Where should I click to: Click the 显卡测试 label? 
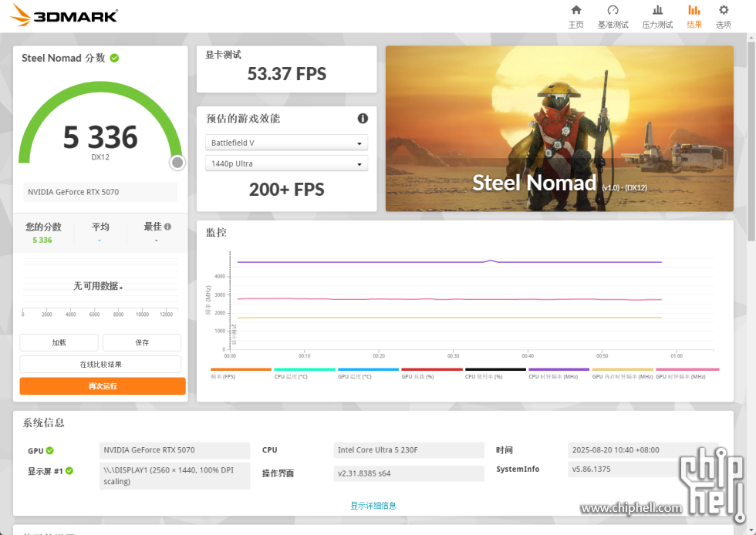click(223, 55)
